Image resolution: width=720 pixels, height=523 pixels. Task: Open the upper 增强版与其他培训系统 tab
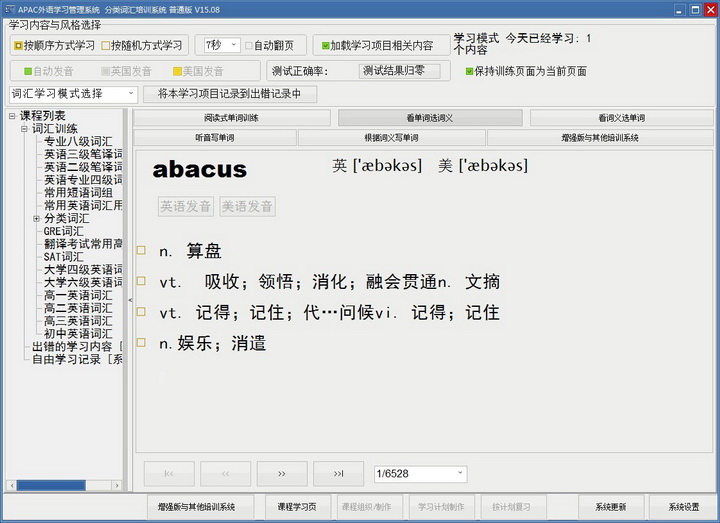[600, 138]
